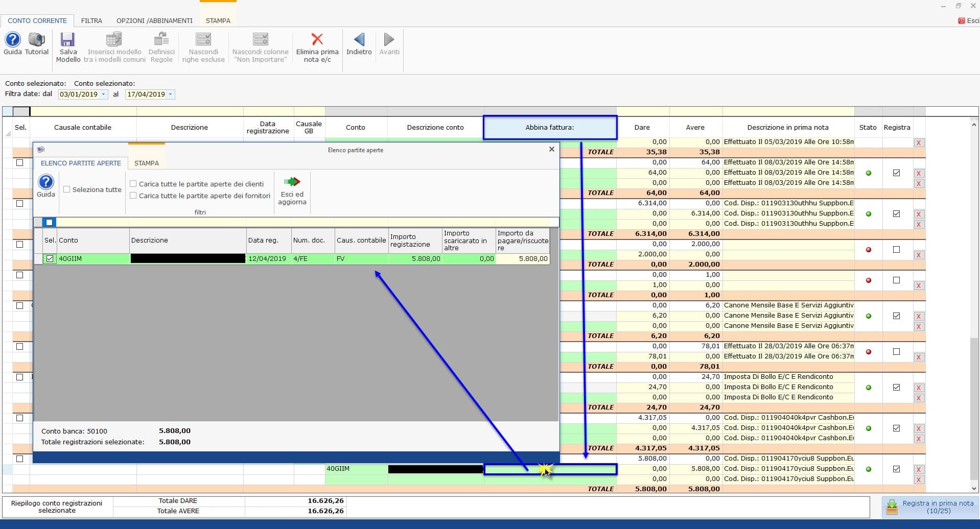Image resolution: width=980 pixels, height=529 pixels.
Task: Enable Seleziona tutte checkbox
Action: (x=67, y=189)
